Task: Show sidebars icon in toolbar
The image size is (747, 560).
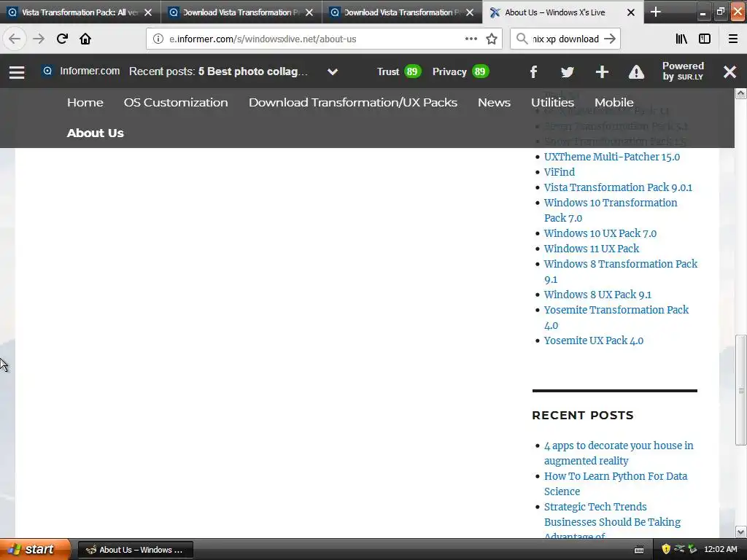Action: (x=705, y=39)
